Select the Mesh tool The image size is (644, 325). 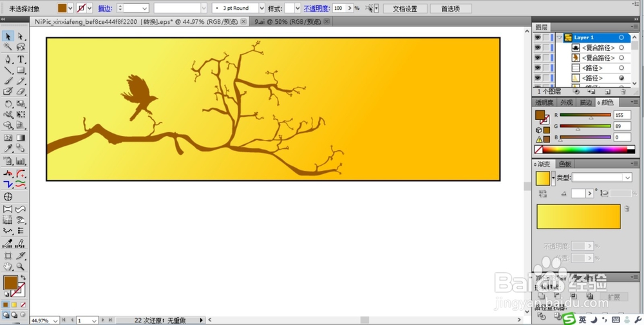tap(8, 138)
